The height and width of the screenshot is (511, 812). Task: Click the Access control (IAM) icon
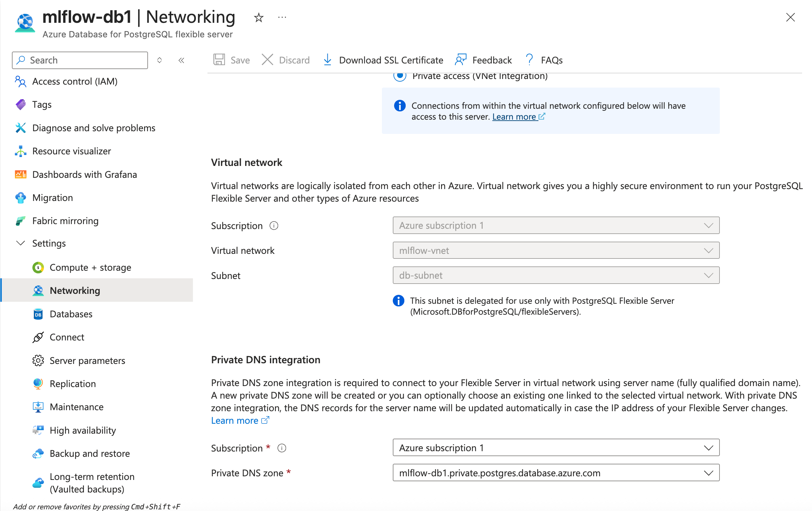coord(20,81)
